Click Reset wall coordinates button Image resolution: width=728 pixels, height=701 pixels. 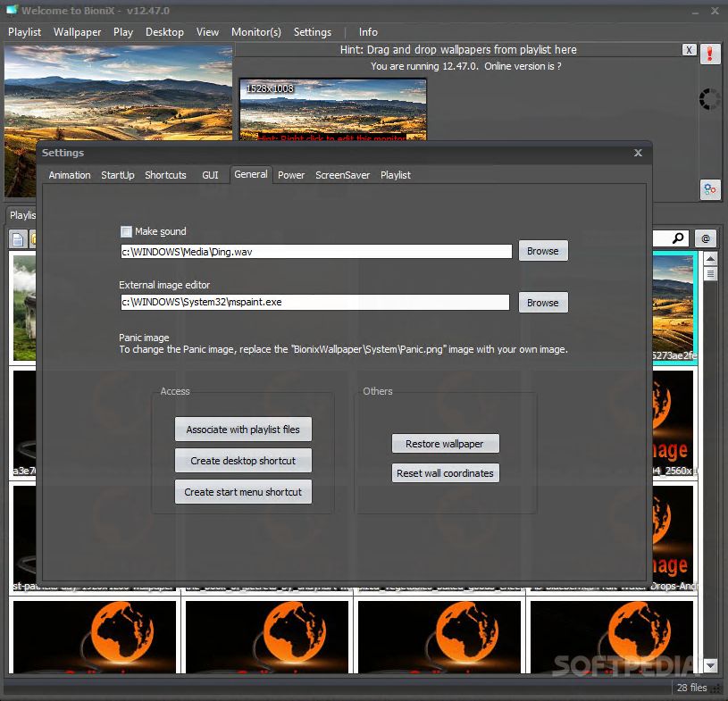click(x=445, y=473)
